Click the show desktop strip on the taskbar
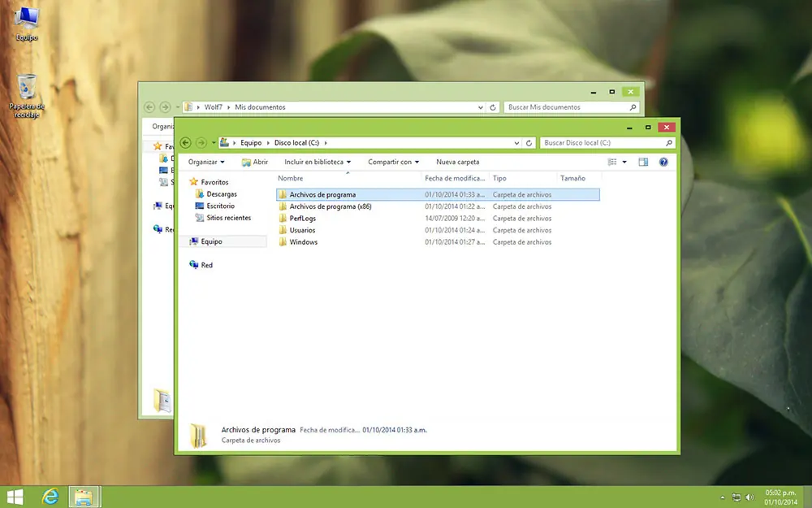 807,497
